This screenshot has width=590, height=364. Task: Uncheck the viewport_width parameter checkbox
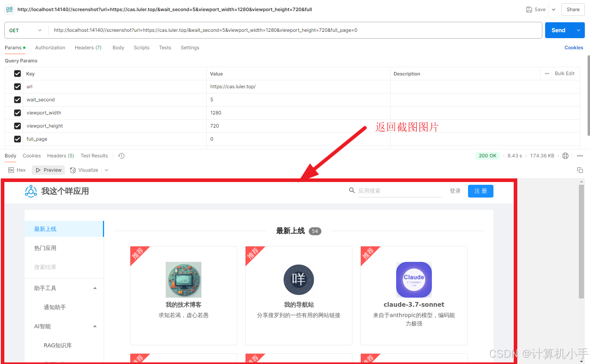click(17, 113)
